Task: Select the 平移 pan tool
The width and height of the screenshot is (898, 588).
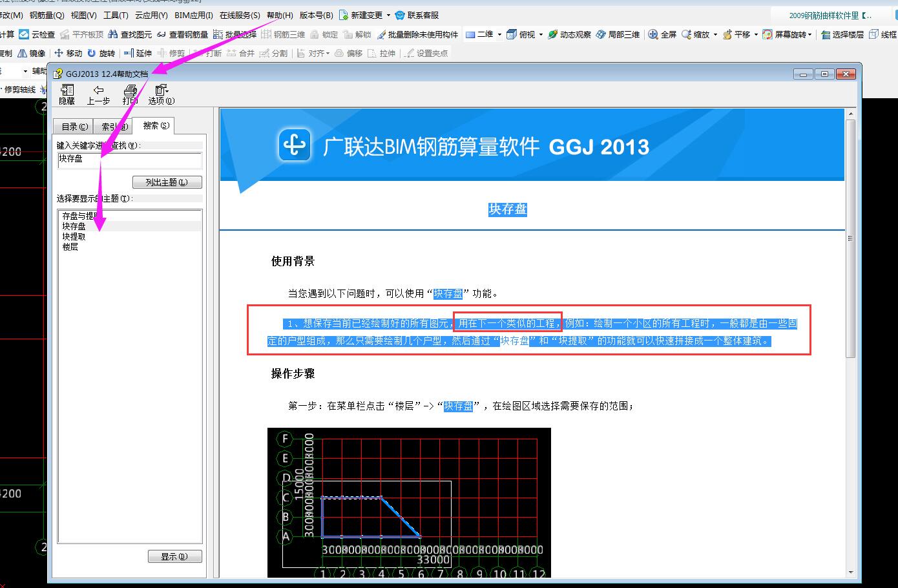Action: (x=736, y=34)
